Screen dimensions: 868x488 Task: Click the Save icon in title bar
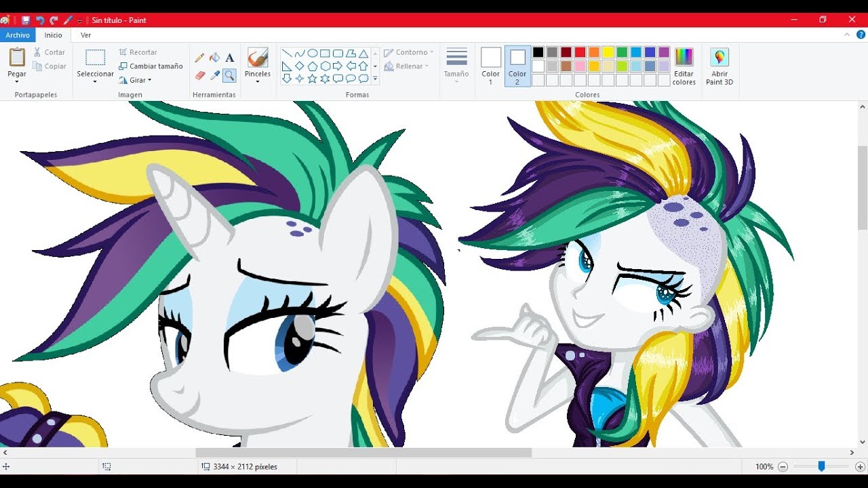(26, 20)
